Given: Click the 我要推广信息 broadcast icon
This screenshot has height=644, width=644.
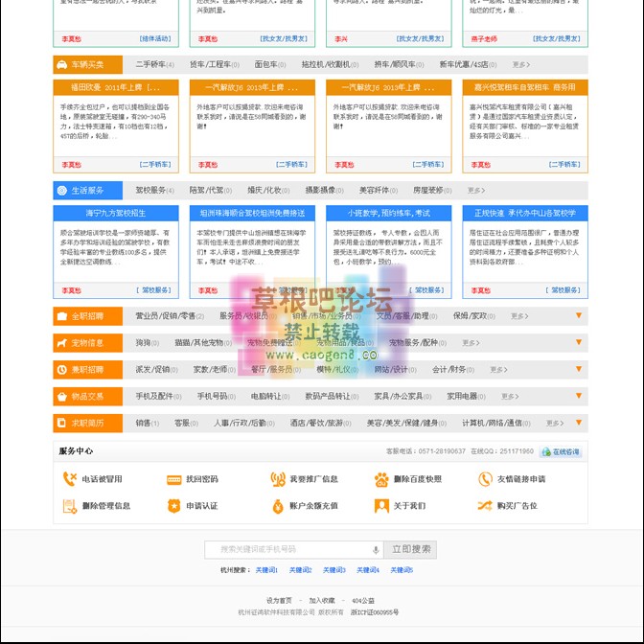Looking at the screenshot, I should 278,479.
